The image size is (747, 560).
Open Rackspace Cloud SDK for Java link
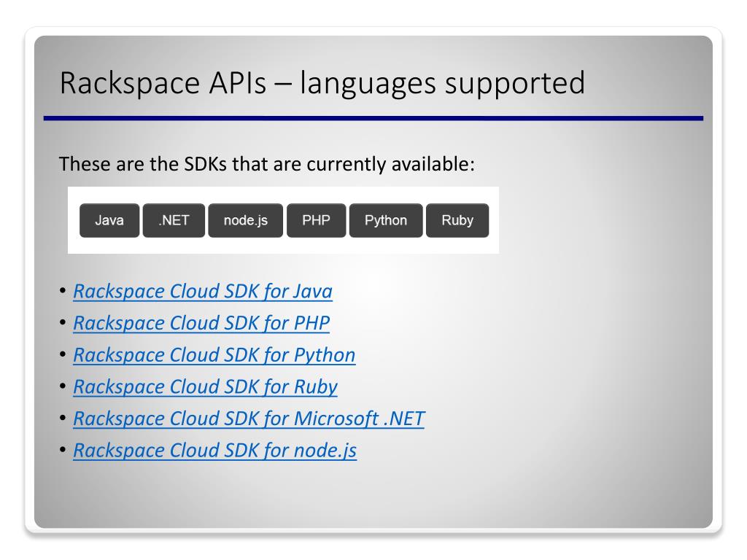coord(203,292)
